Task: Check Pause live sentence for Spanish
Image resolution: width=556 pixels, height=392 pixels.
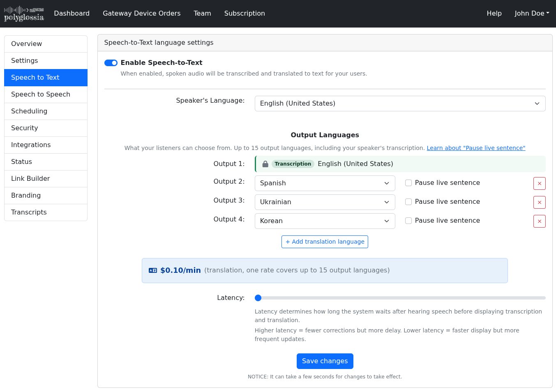Action: coord(408,183)
